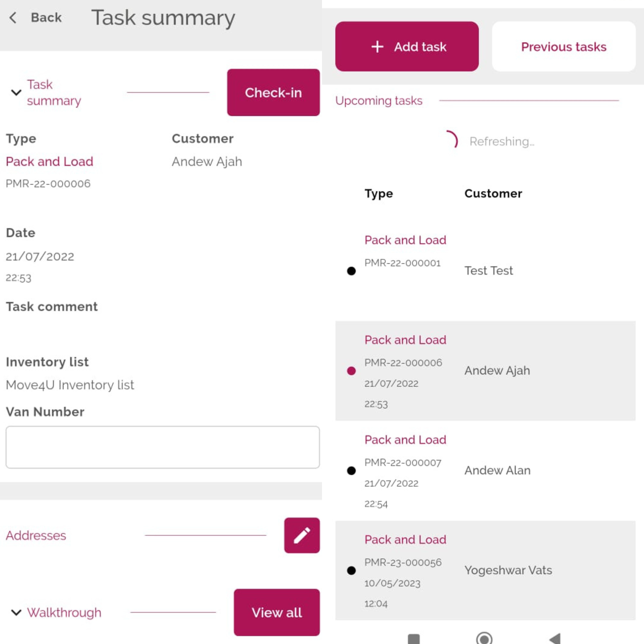Select the black dot for PMR-22-000001

click(351, 271)
